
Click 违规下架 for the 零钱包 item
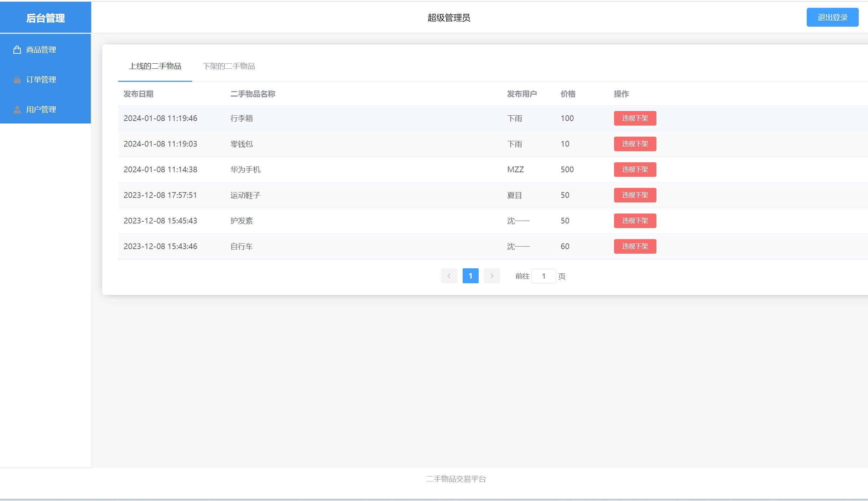pyautogui.click(x=635, y=144)
